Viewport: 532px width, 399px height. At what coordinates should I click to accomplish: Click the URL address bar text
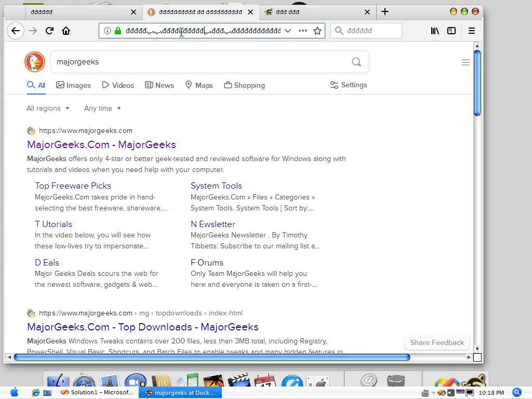pyautogui.click(x=203, y=31)
